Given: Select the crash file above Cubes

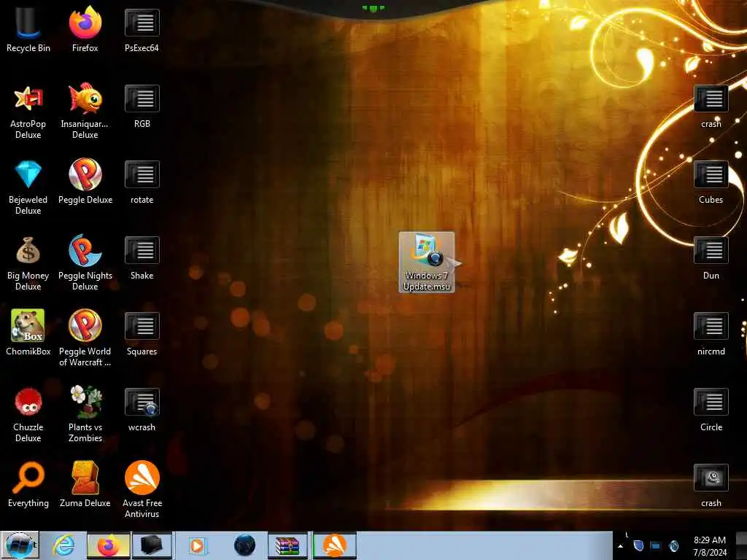Looking at the screenshot, I should pos(711,106).
